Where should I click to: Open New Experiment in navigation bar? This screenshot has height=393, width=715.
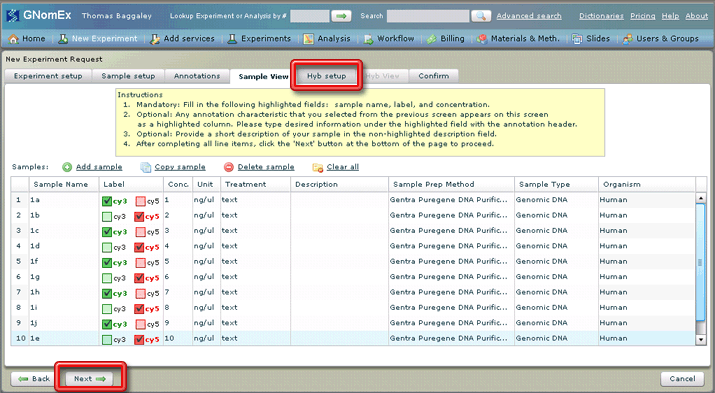pos(98,39)
